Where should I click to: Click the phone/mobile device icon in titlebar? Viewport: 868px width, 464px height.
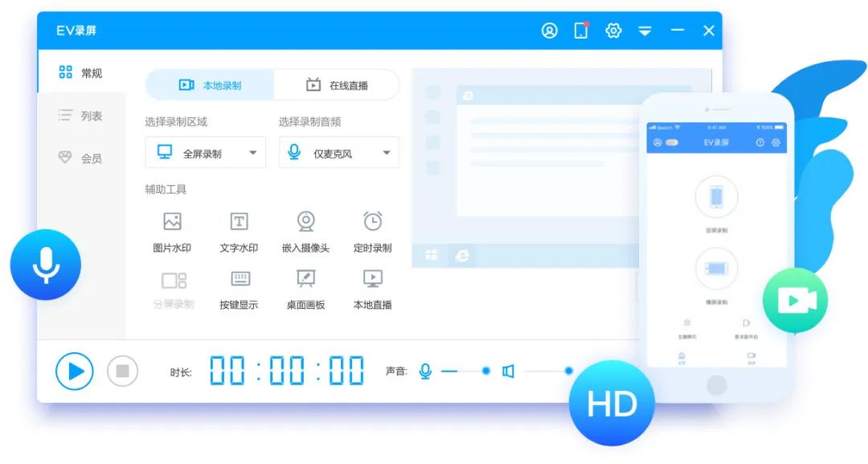tap(581, 30)
